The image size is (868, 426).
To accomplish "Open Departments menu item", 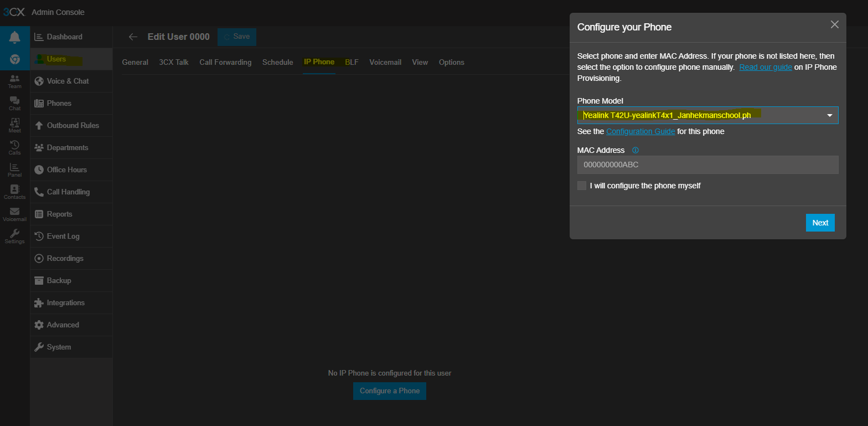I will pos(71,147).
